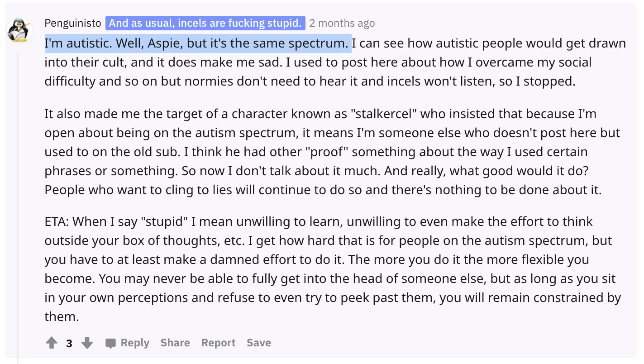
Task: Save this comment
Action: point(259,343)
